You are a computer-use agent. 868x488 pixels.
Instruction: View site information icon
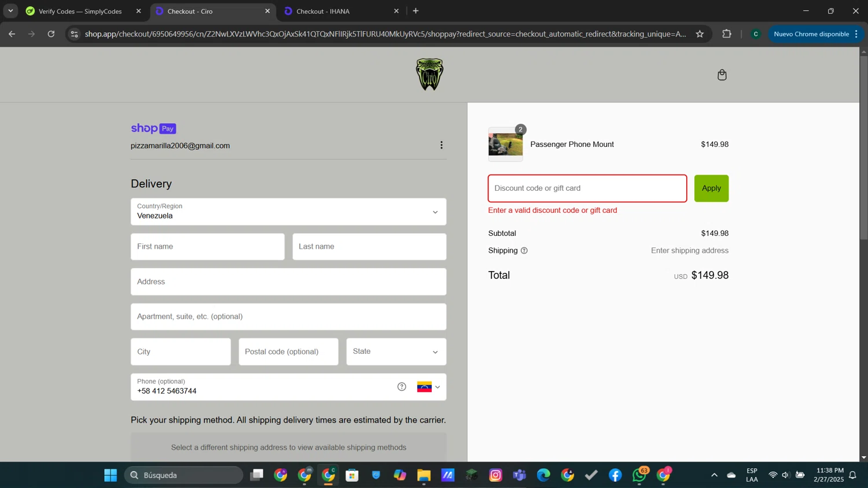(74, 34)
